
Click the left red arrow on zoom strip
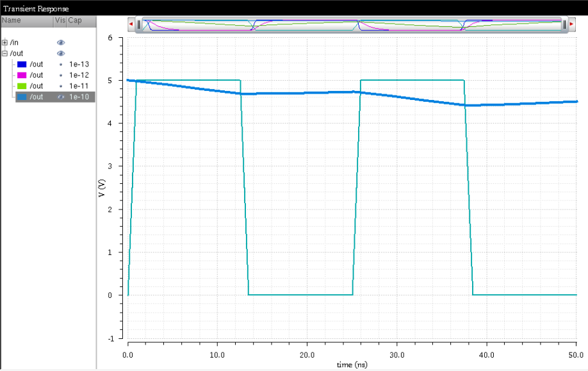coord(131,24)
